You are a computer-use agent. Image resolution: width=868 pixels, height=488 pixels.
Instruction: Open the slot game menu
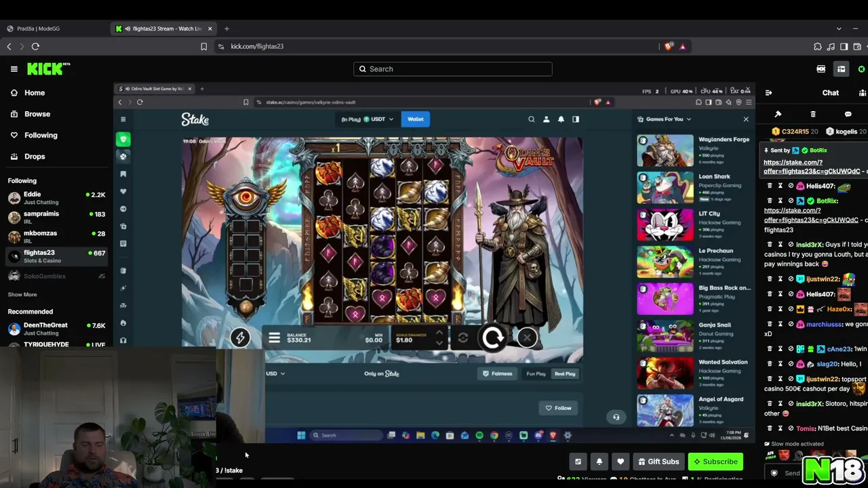(x=274, y=338)
